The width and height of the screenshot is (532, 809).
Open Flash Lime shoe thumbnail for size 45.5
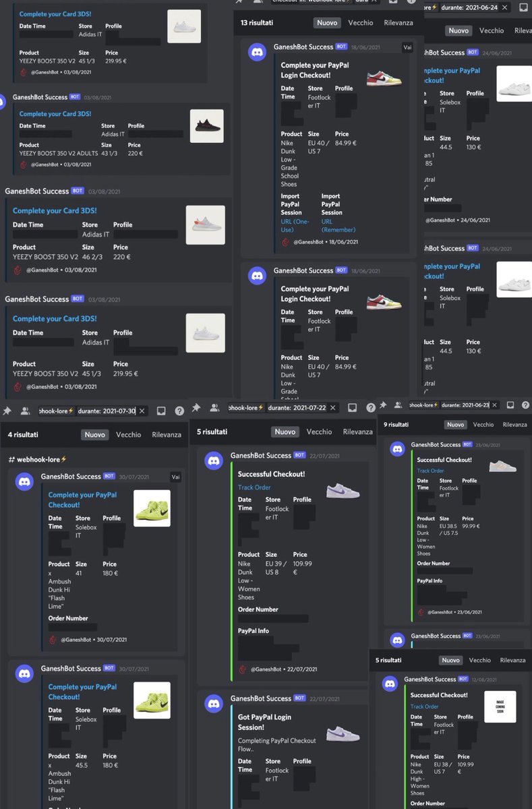click(x=152, y=700)
